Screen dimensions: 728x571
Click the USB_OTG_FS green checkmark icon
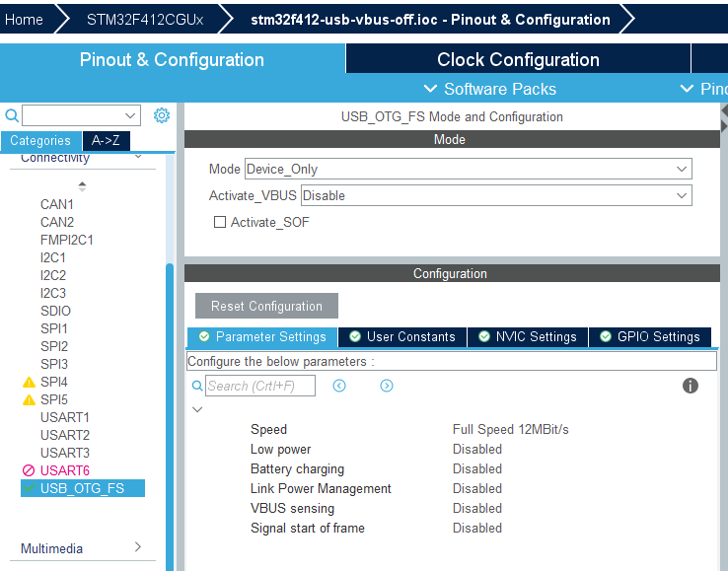29,488
